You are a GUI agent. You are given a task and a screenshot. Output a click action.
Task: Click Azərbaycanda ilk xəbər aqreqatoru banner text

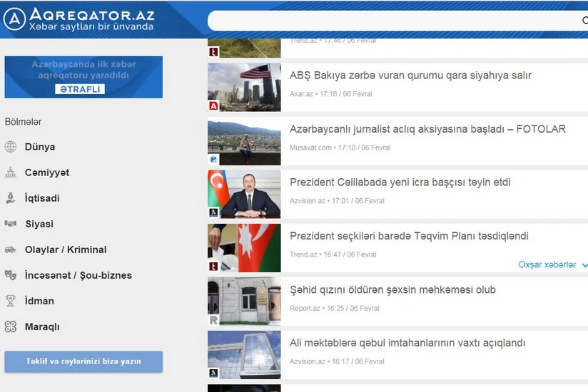tap(83, 70)
